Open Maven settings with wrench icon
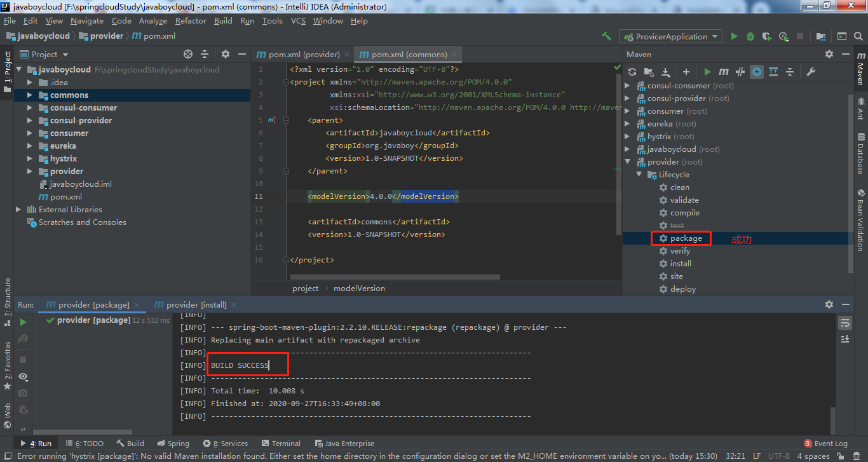 (x=811, y=72)
